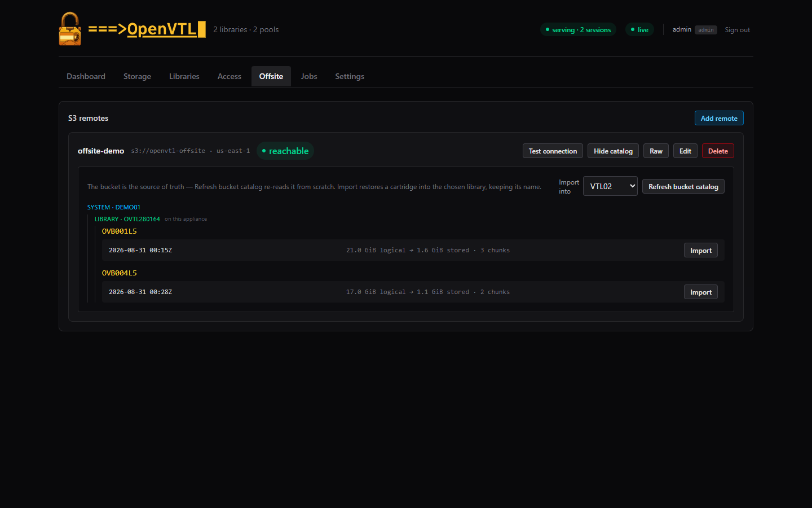Click the Add remote button
The height and width of the screenshot is (508, 812).
tap(719, 118)
